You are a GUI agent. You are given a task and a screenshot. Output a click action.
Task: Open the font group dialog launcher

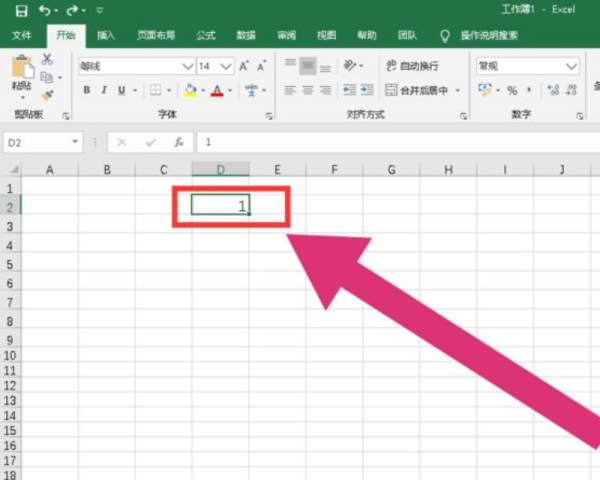click(x=269, y=116)
